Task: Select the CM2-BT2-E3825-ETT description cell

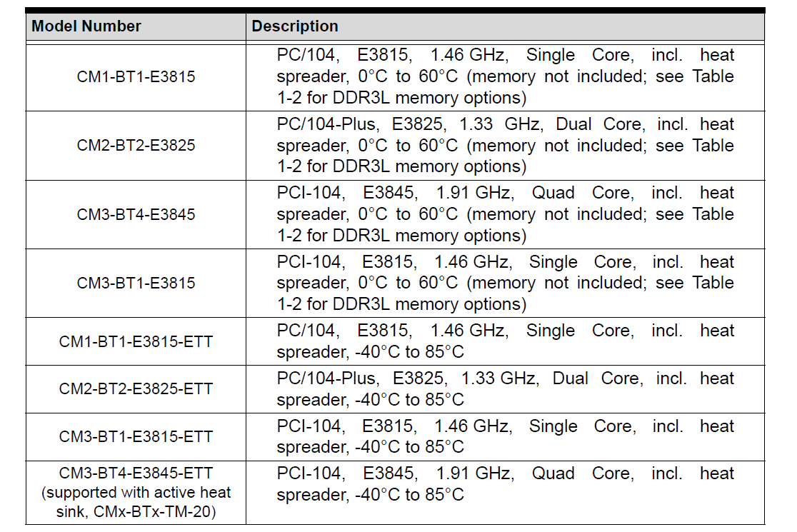Action: pos(505,389)
